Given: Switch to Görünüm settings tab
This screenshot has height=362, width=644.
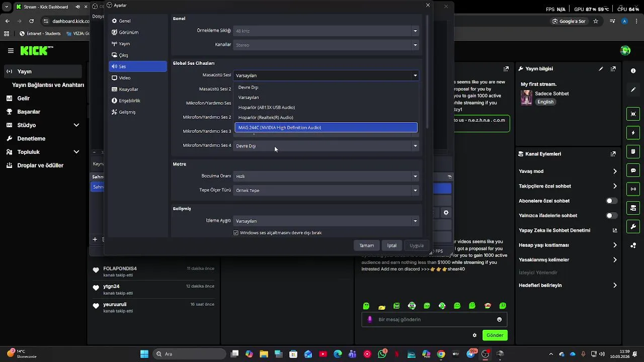Looking at the screenshot, I should click(137, 32).
